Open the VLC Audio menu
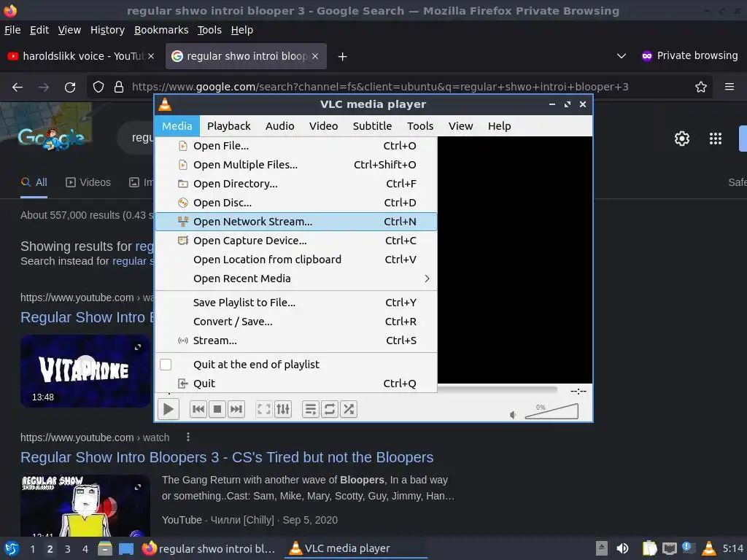Image resolution: width=747 pixels, height=560 pixels. pyautogui.click(x=279, y=125)
